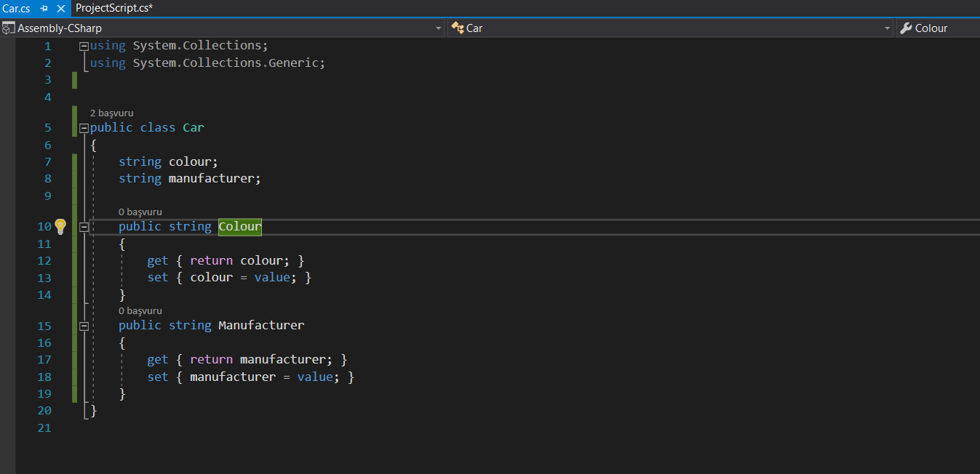Image resolution: width=980 pixels, height=474 pixels.
Task: Collapse the Colour property block
Action: (84, 227)
